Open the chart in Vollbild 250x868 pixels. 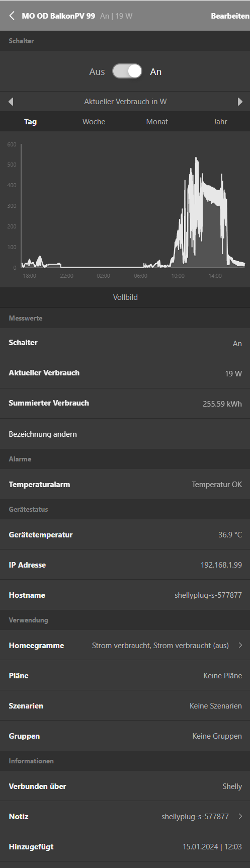pyautogui.click(x=125, y=297)
